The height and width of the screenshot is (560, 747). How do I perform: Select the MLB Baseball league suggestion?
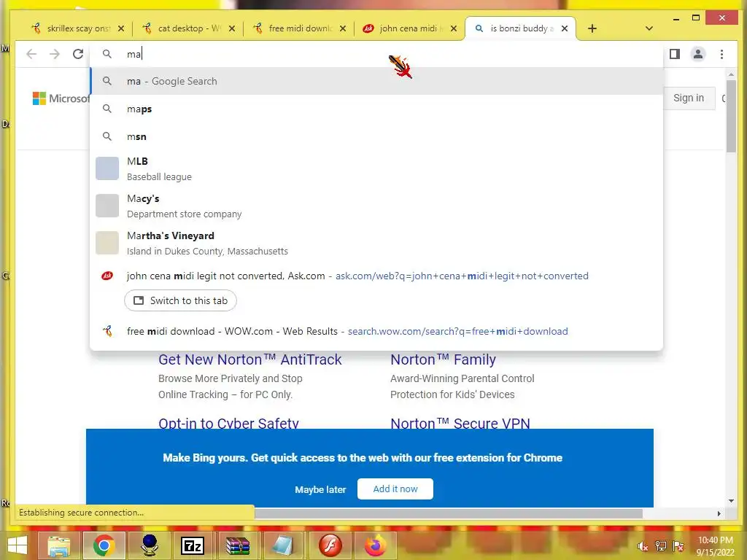[376, 168]
